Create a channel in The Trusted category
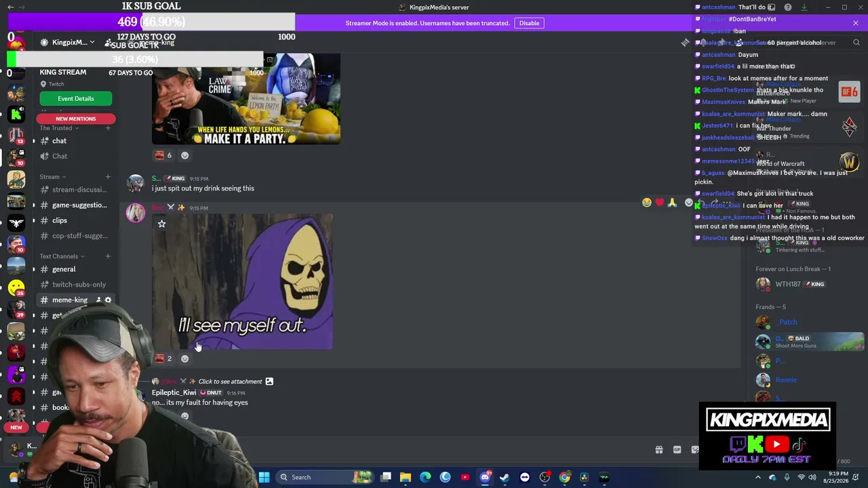This screenshot has width=868, height=488. coord(108,128)
